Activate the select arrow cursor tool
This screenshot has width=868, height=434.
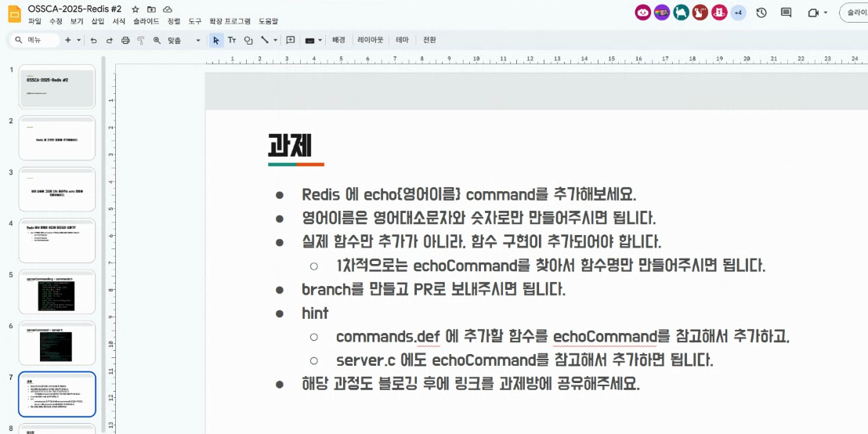point(216,40)
